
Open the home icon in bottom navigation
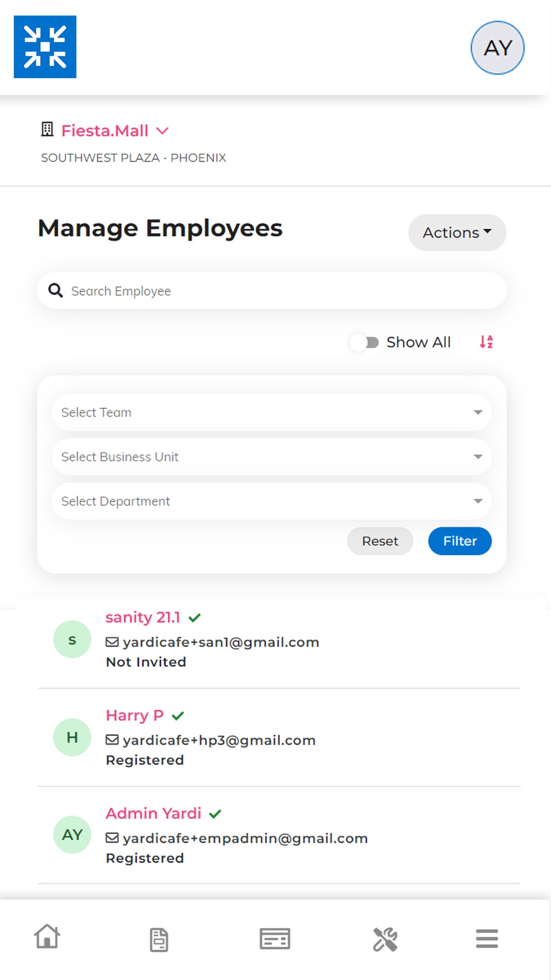[x=47, y=937]
